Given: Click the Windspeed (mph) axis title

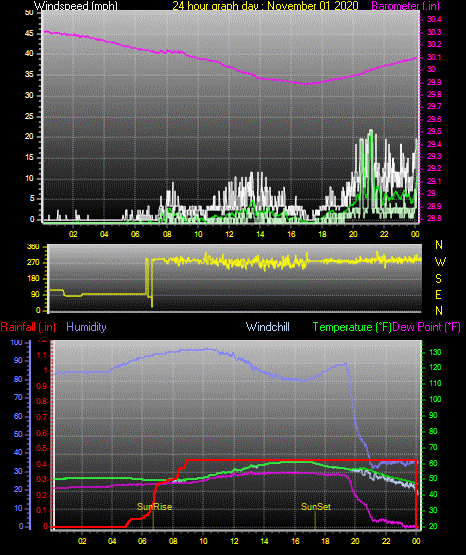Looking at the screenshot, I should tap(76, 5).
